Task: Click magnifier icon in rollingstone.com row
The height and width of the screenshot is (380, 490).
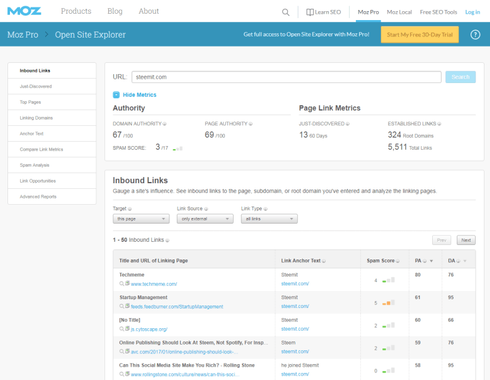Action: click(122, 374)
